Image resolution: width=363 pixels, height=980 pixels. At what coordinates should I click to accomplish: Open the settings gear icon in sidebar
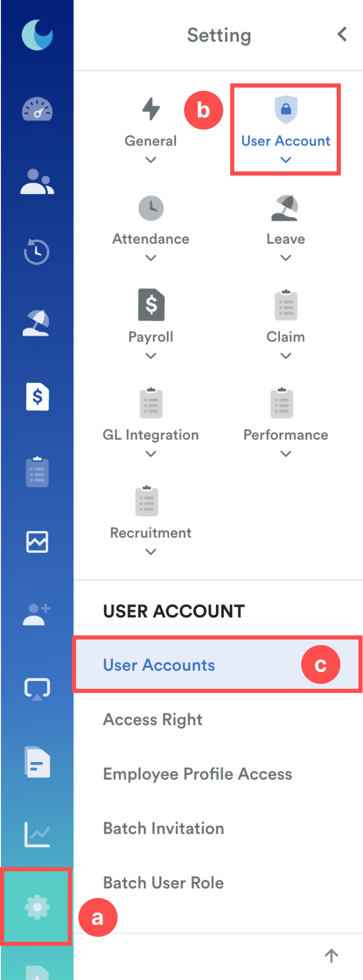(x=37, y=907)
